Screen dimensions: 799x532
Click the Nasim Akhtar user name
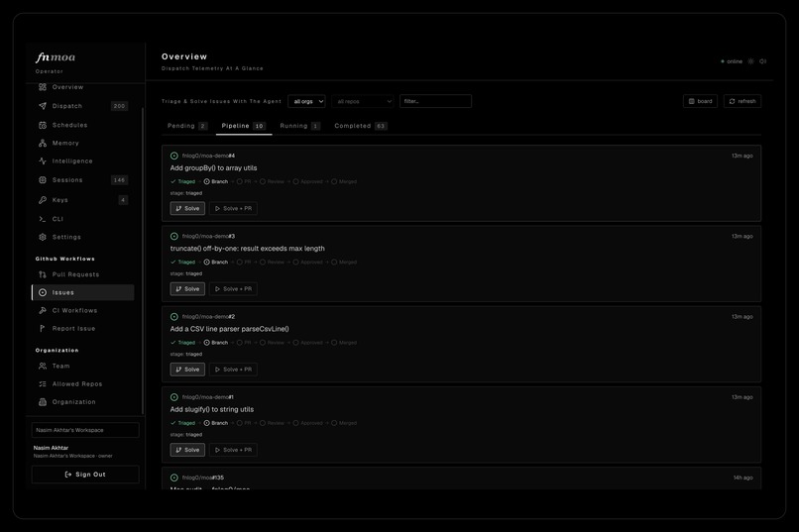51,448
